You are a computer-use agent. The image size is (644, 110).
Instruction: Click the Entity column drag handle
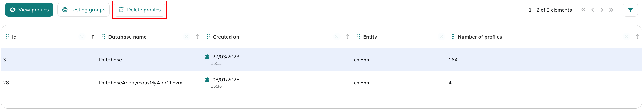(358, 36)
